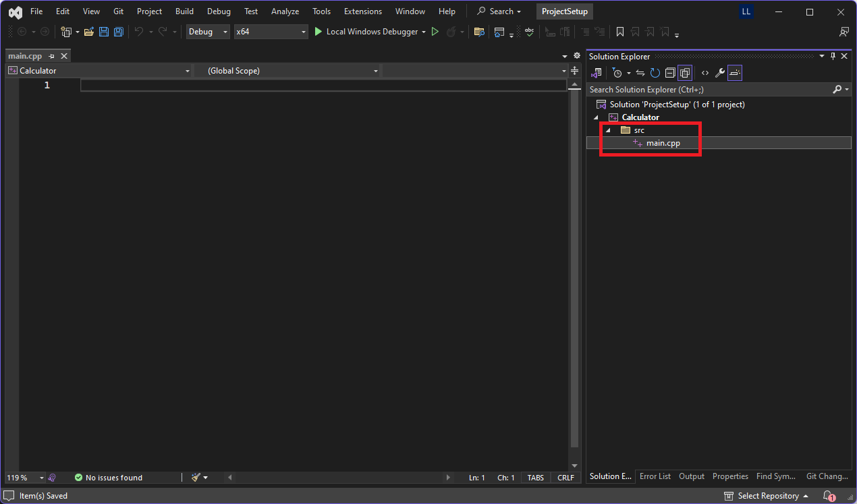Open New Item dropdown arrow in toolbar
The height and width of the screenshot is (504, 857).
tap(78, 32)
